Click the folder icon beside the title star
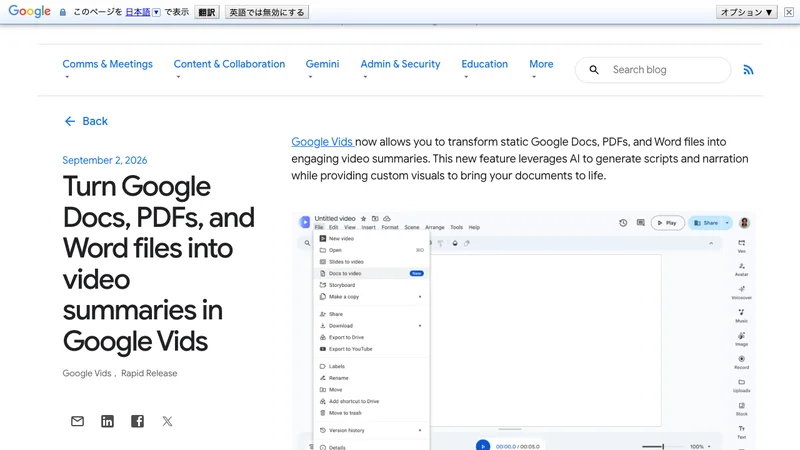 375,218
